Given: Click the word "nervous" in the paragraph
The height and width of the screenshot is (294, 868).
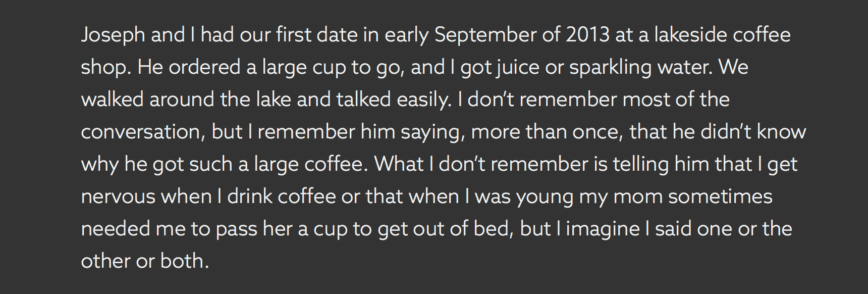Looking at the screenshot, I should (x=118, y=197).
